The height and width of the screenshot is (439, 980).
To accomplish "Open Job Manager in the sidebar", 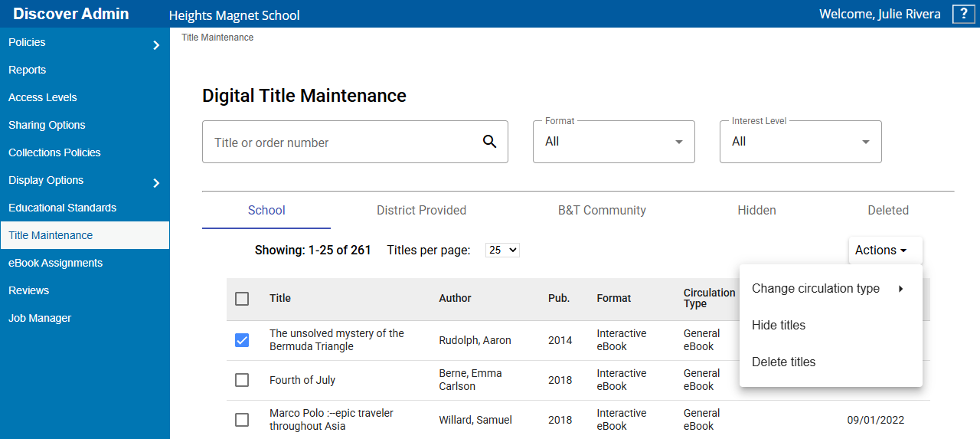I will 84,318.
